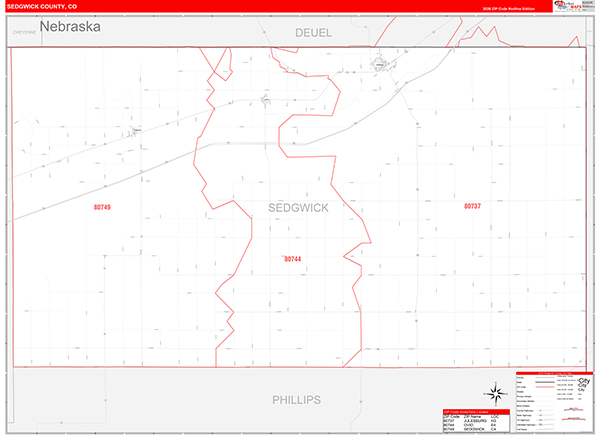Click the Julesburg town street cluster
Image resolution: width=600 pixels, height=435 pixels.
pos(380,64)
